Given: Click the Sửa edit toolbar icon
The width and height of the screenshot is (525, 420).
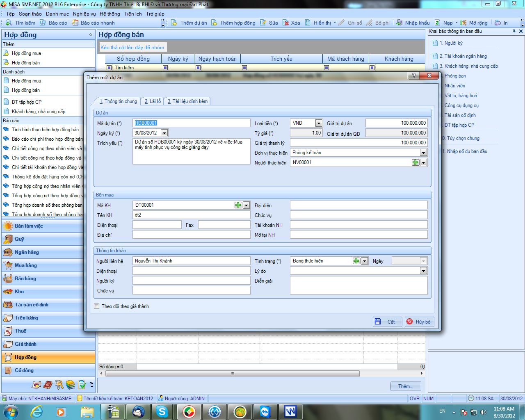Looking at the screenshot, I should (269, 23).
